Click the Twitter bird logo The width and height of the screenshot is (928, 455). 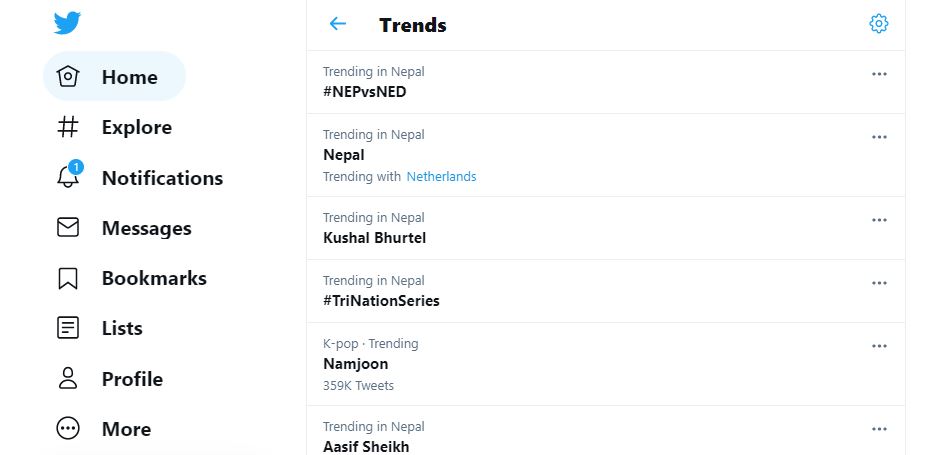tap(68, 23)
